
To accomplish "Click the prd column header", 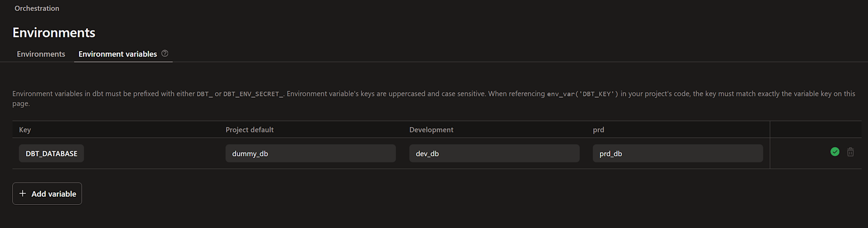I will click(x=598, y=129).
